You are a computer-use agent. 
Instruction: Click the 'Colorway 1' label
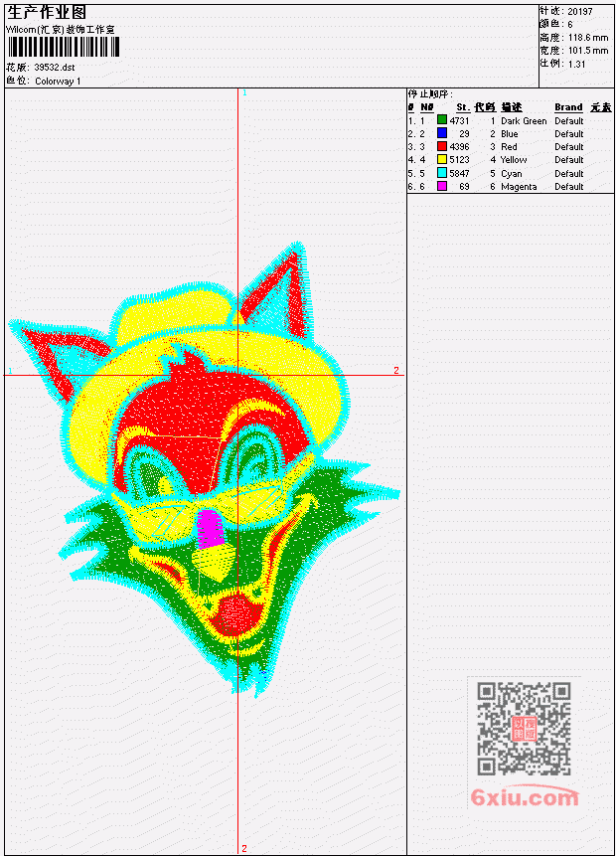coord(58,82)
